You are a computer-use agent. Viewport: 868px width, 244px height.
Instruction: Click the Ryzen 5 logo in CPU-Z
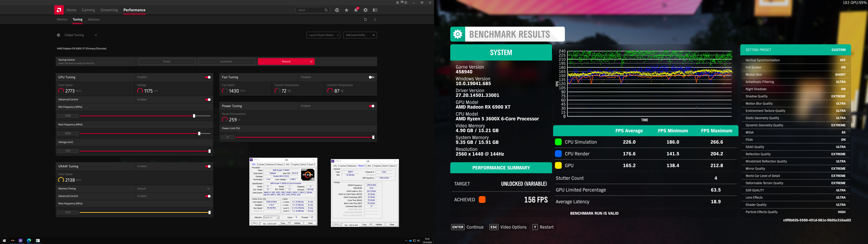[308, 175]
